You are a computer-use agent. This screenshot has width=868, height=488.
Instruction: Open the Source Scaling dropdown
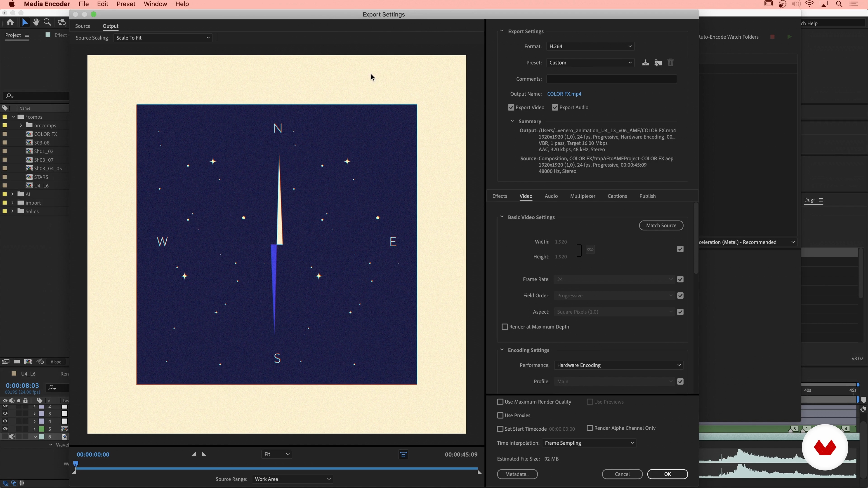[x=163, y=38]
